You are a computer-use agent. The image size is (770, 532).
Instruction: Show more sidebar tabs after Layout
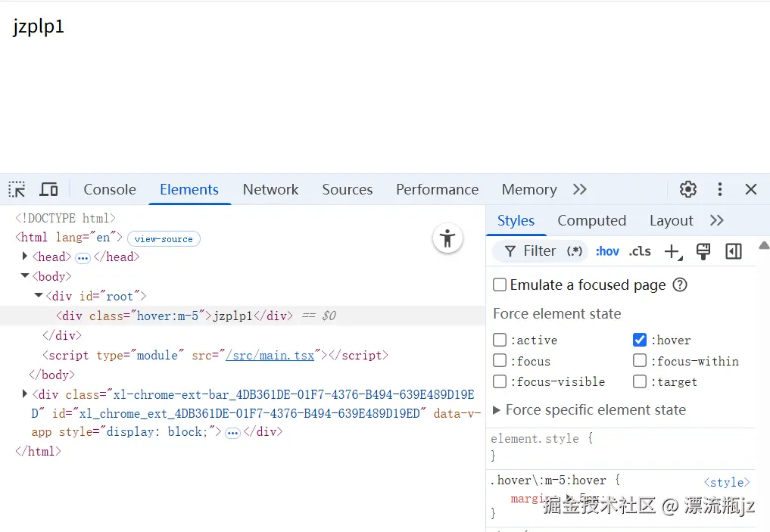click(717, 220)
